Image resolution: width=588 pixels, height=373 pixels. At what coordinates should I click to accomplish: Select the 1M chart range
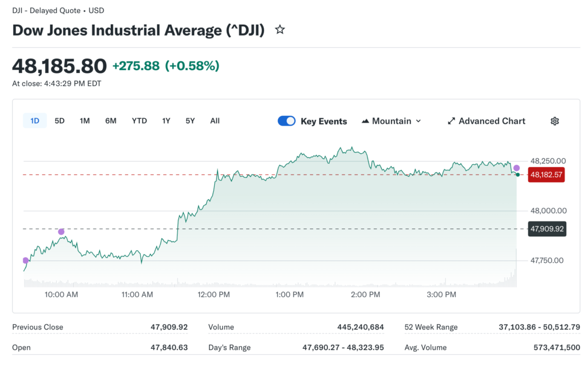click(x=85, y=121)
